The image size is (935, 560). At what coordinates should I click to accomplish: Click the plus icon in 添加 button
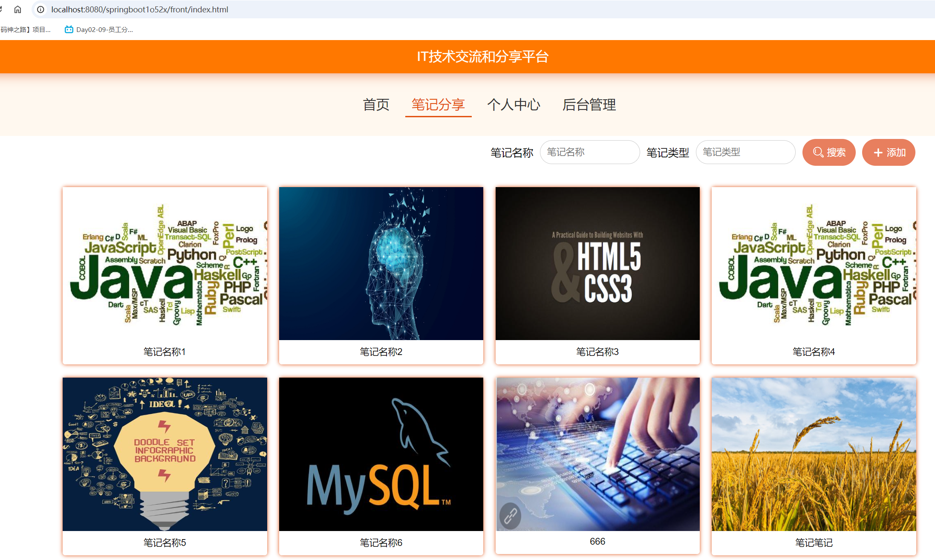[878, 153]
